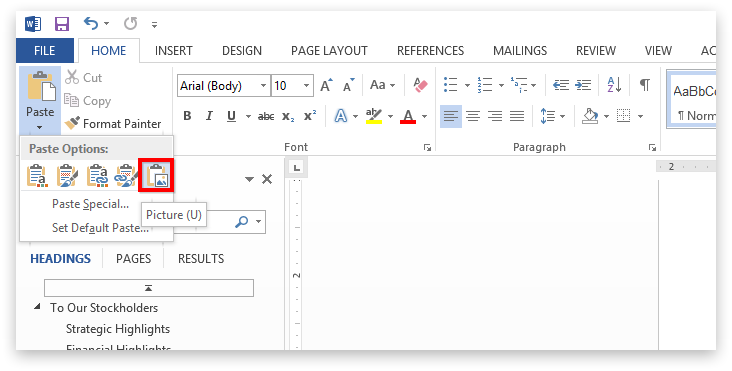Choose Link and Keep Source Formatting paste option
Screen dimensions: 732x371
click(x=126, y=175)
